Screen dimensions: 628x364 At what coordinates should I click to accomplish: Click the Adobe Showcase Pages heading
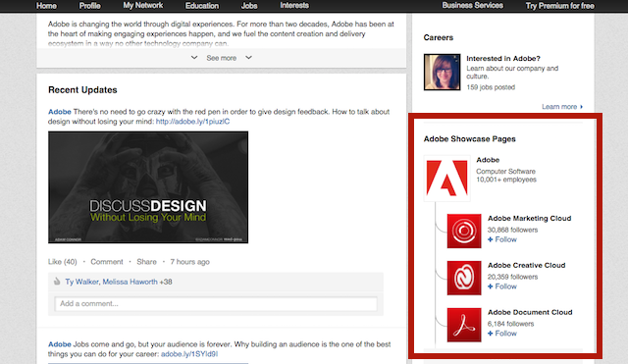pyautogui.click(x=469, y=139)
